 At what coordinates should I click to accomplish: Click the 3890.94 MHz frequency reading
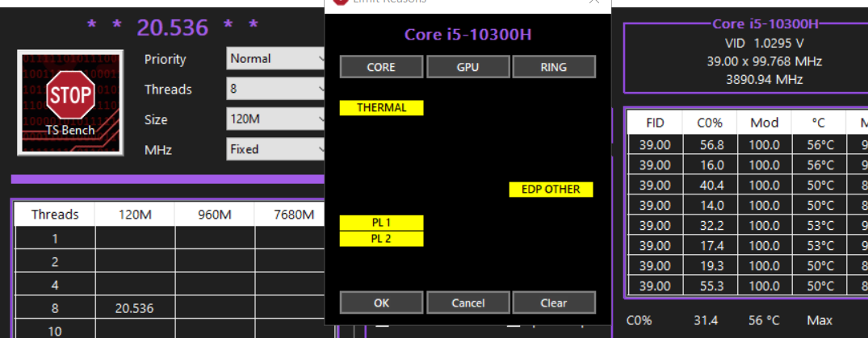[765, 80]
